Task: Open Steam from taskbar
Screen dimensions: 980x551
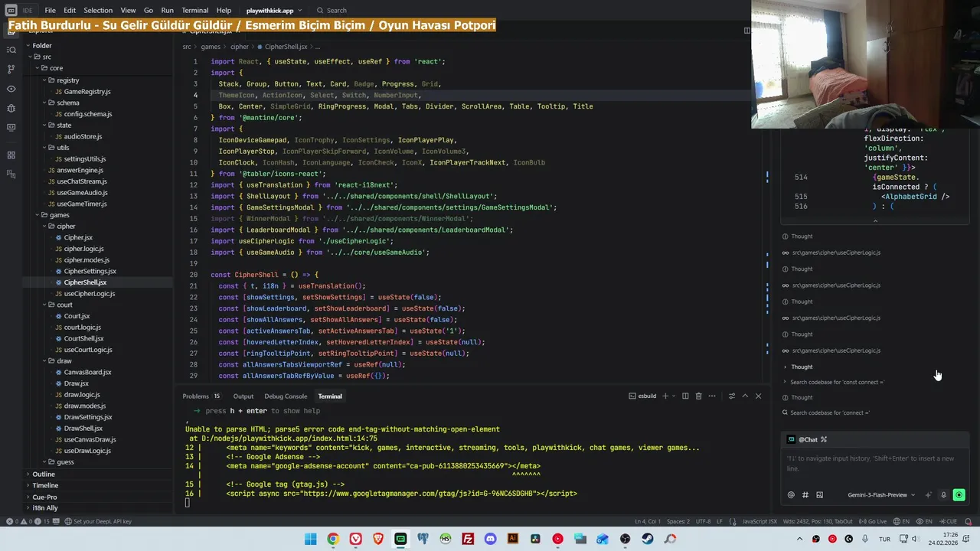Action: coord(648,539)
